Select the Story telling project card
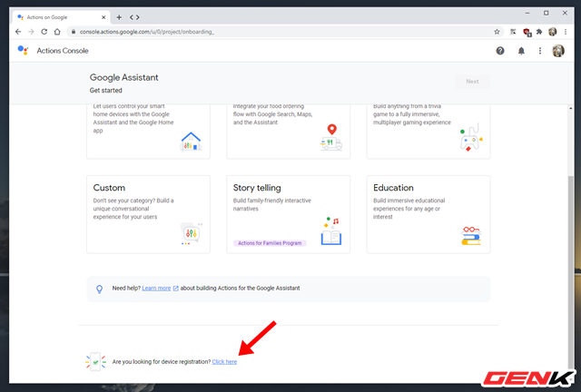Image resolution: width=581 pixels, height=392 pixels. [289, 214]
